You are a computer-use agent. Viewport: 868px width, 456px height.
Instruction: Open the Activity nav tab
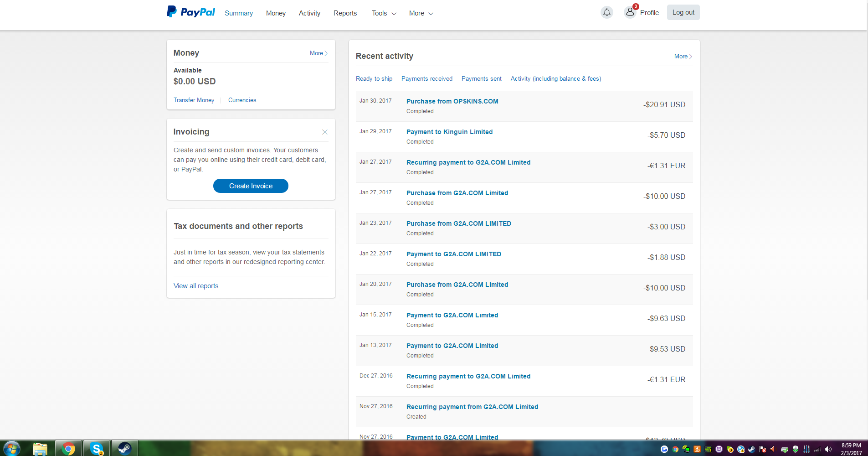[x=309, y=13]
